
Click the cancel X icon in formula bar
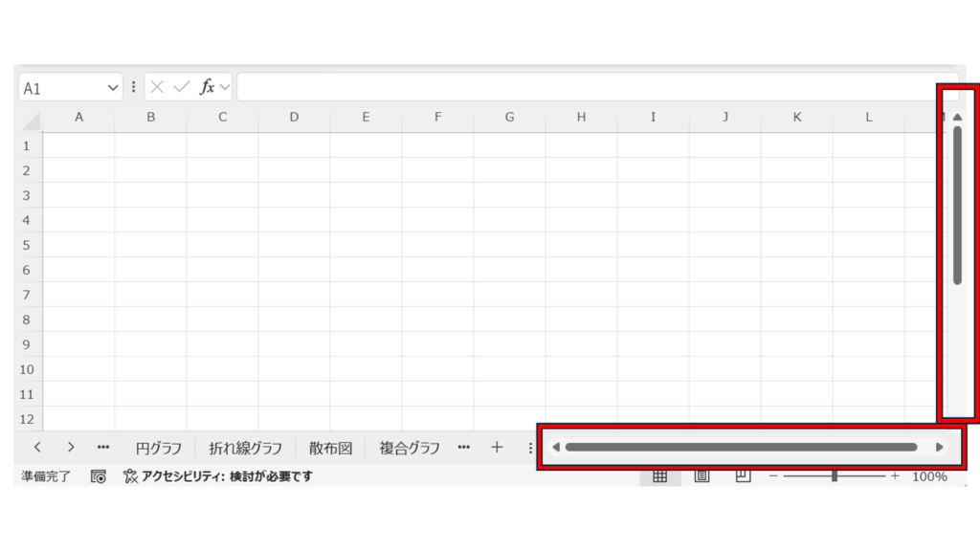(x=157, y=87)
